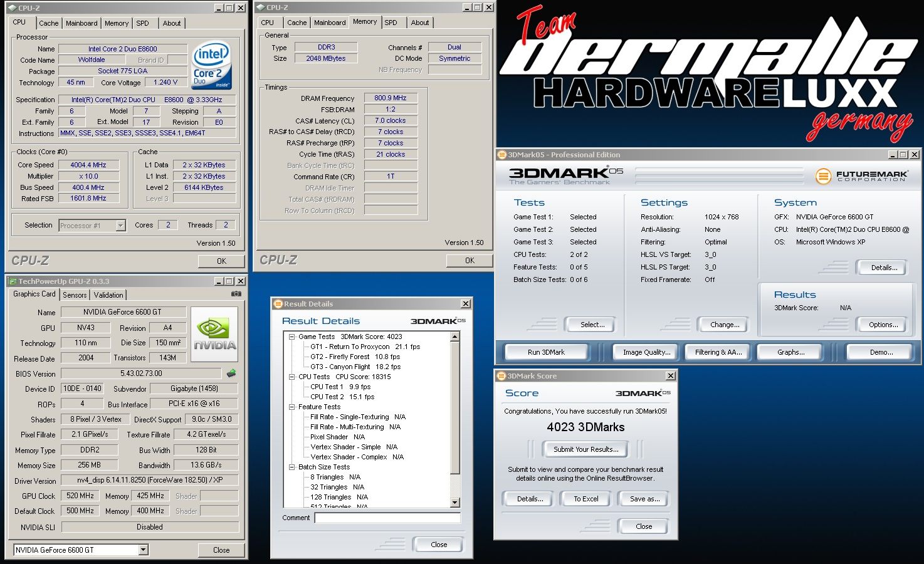Click the 3DMark05 window title icon
The width and height of the screenshot is (924, 564).
[x=501, y=155]
